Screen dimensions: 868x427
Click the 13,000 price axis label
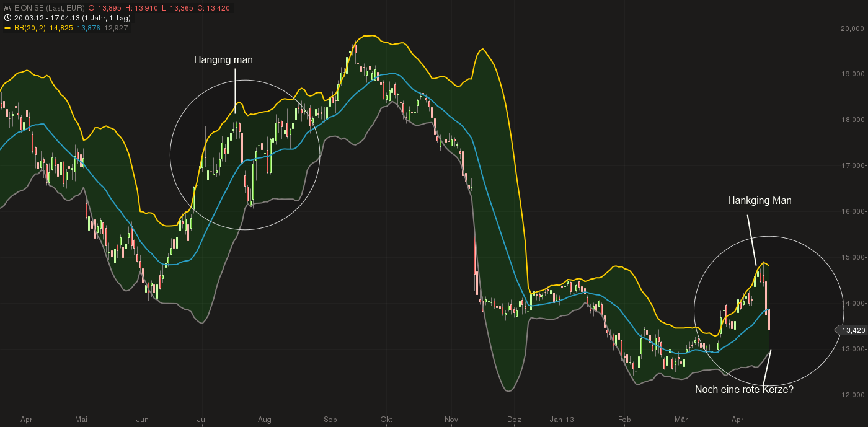coord(852,350)
